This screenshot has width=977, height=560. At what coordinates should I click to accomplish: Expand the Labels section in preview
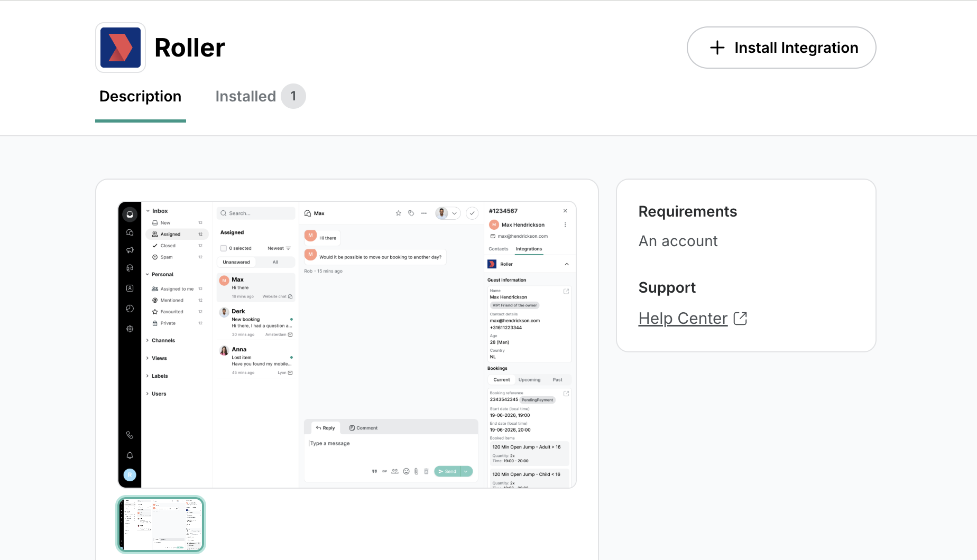pos(148,376)
